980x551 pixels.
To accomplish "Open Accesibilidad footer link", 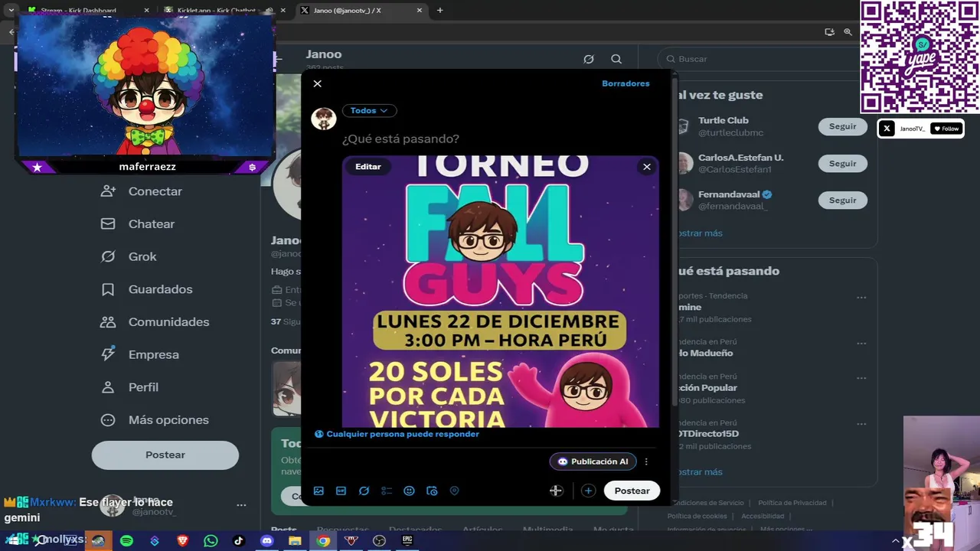I will (763, 516).
